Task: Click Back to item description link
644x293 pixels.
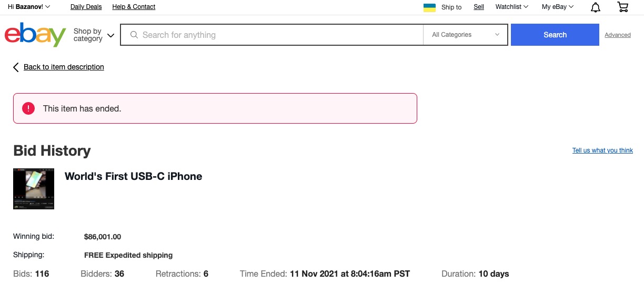Action: pos(64,67)
